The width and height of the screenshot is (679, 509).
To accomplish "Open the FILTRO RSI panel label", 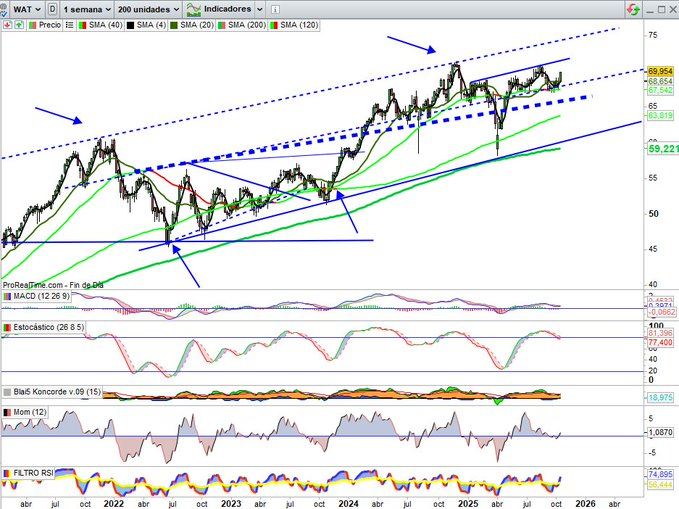I will click(x=28, y=473).
